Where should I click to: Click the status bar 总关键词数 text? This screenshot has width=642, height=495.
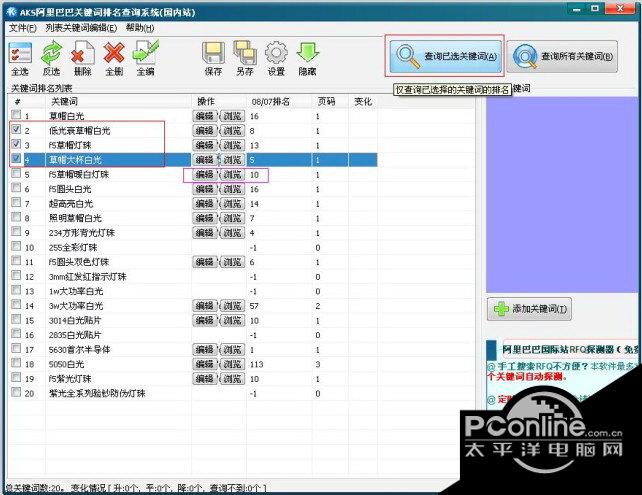click(x=35, y=488)
